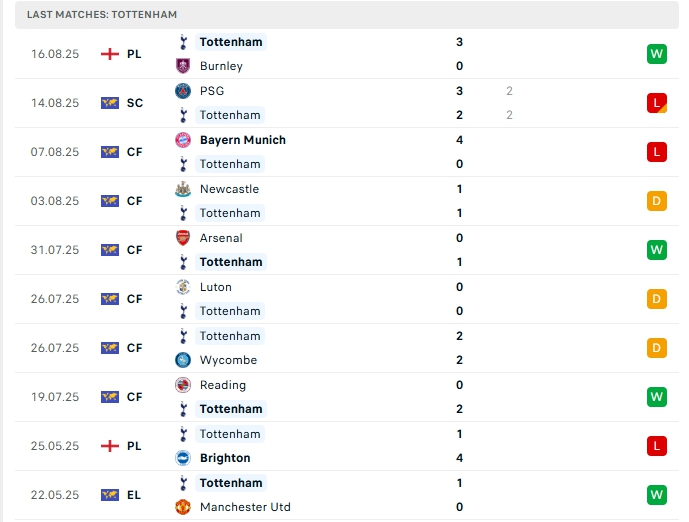Click the red L badge for PSG match
The height and width of the screenshot is (522, 689).
click(656, 103)
